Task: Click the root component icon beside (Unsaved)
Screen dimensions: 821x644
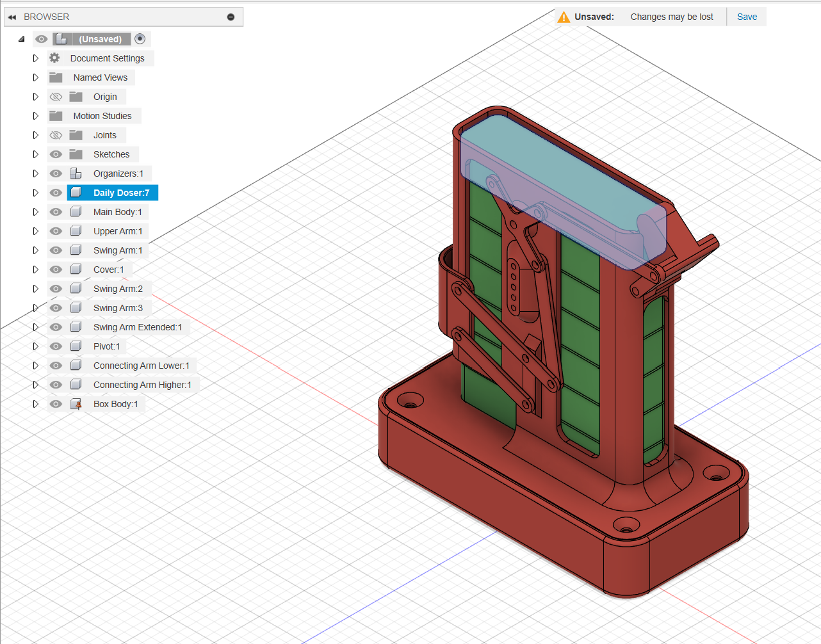Action: (x=61, y=39)
